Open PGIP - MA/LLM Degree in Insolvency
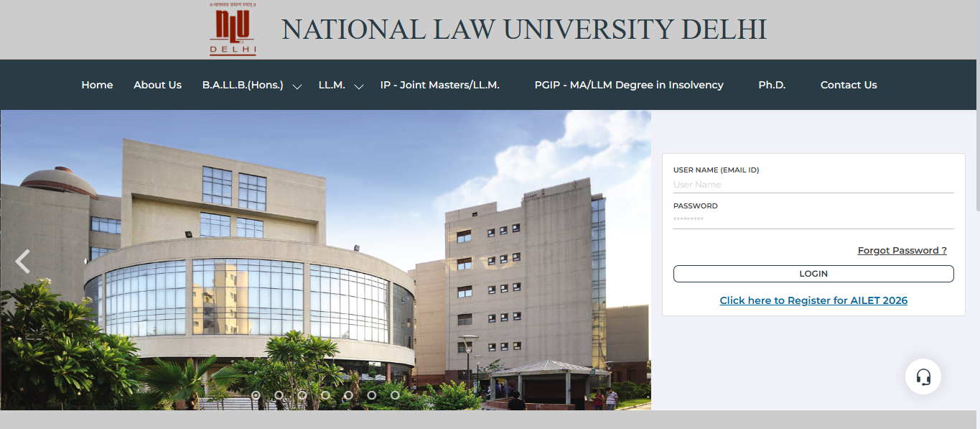 click(x=629, y=85)
